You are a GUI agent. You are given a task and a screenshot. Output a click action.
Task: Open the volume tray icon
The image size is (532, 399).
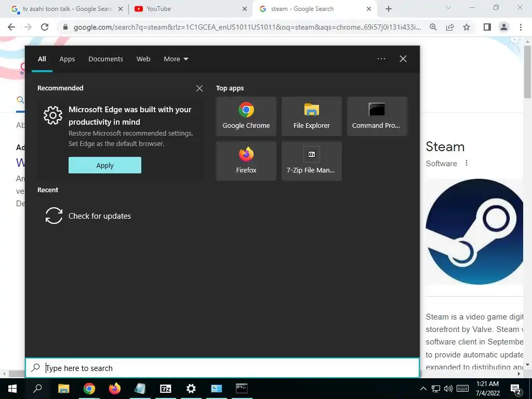448,389
